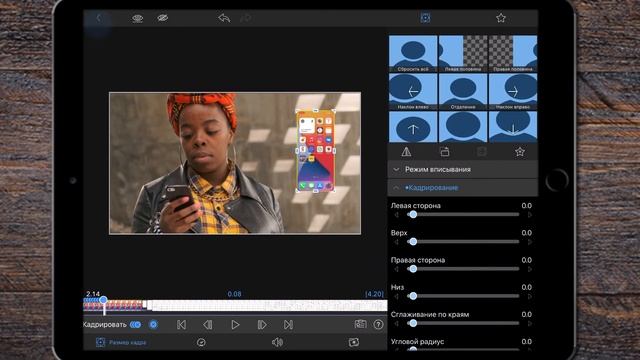Click the dimmed square icon beside the rotate icon

point(482,152)
